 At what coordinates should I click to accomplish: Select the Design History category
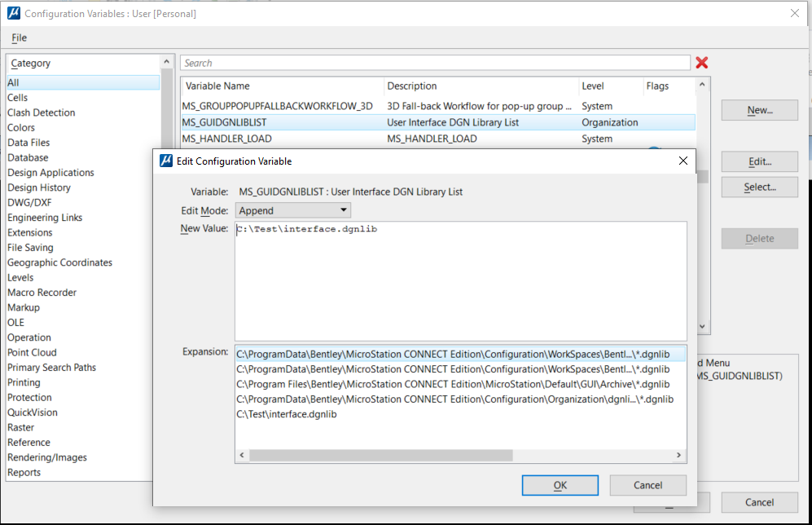[80, 187]
